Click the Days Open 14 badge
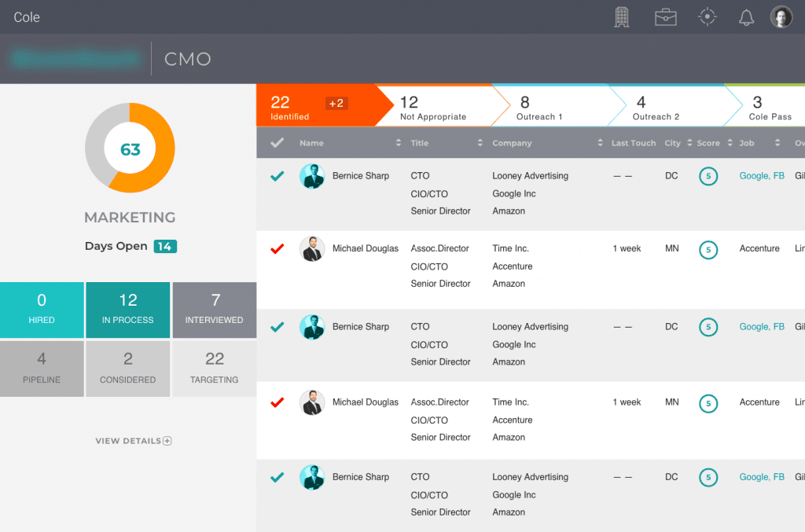The width and height of the screenshot is (805, 532). tap(165, 247)
